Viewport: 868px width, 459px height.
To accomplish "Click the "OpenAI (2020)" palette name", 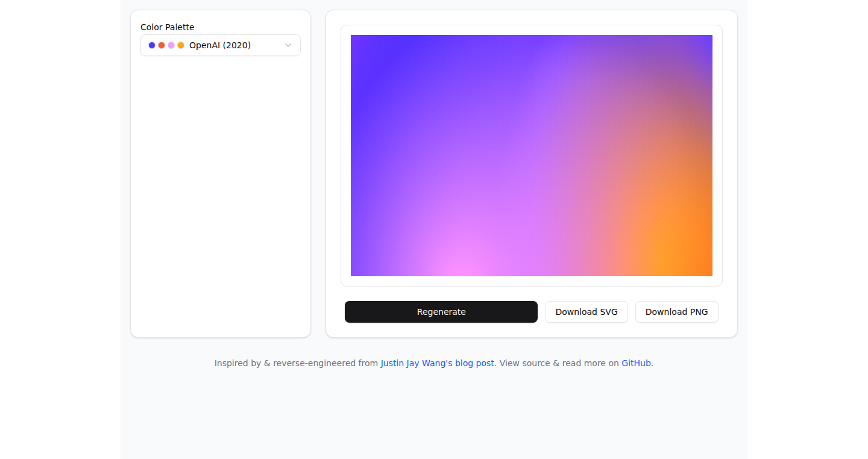I will [220, 45].
